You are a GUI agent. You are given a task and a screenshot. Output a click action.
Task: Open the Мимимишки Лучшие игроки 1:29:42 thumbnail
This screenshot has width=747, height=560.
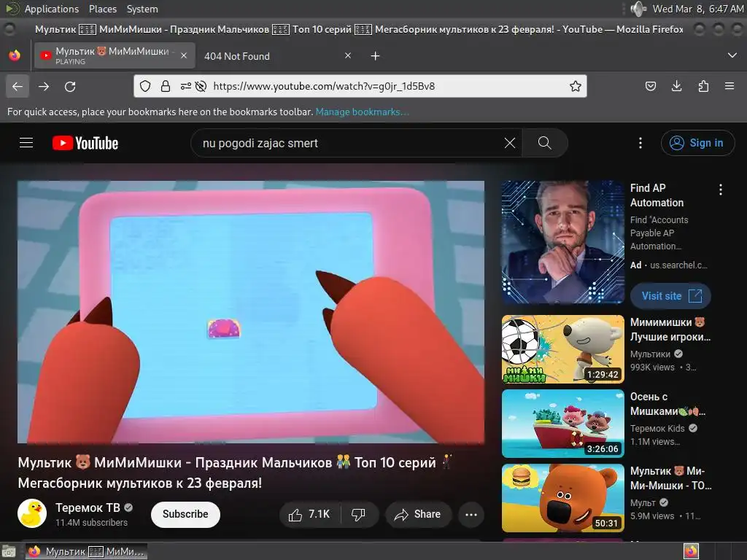click(563, 349)
